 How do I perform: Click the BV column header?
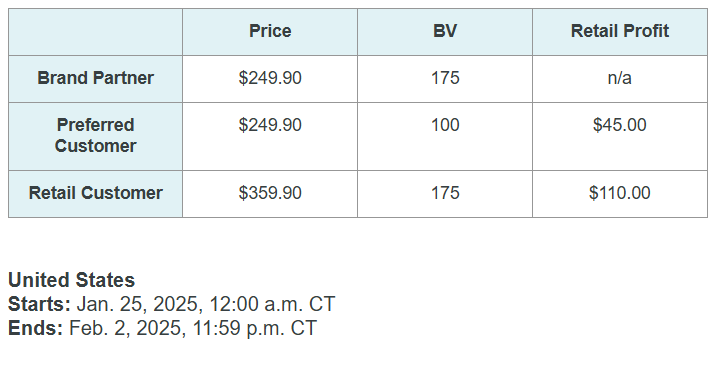pyautogui.click(x=445, y=31)
